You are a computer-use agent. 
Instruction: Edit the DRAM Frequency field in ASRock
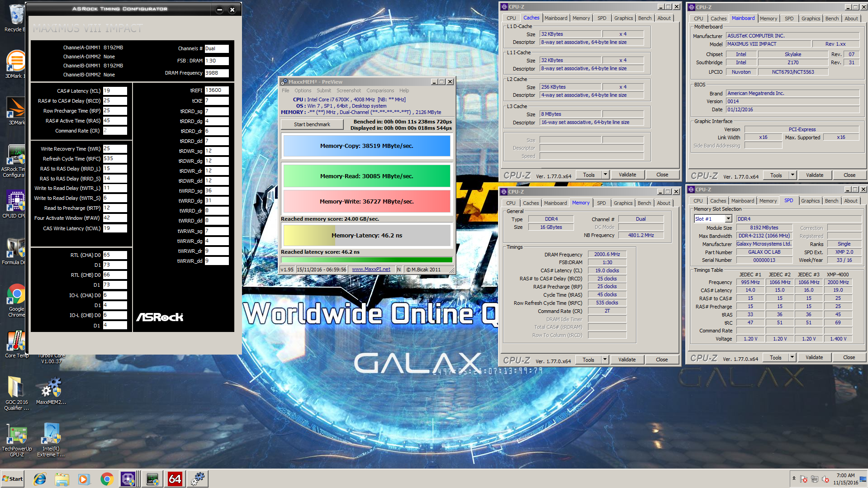pos(217,73)
